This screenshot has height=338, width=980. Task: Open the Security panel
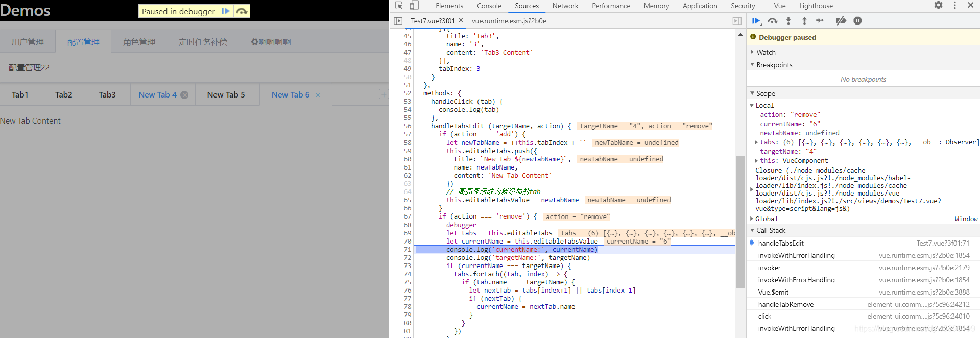click(743, 6)
